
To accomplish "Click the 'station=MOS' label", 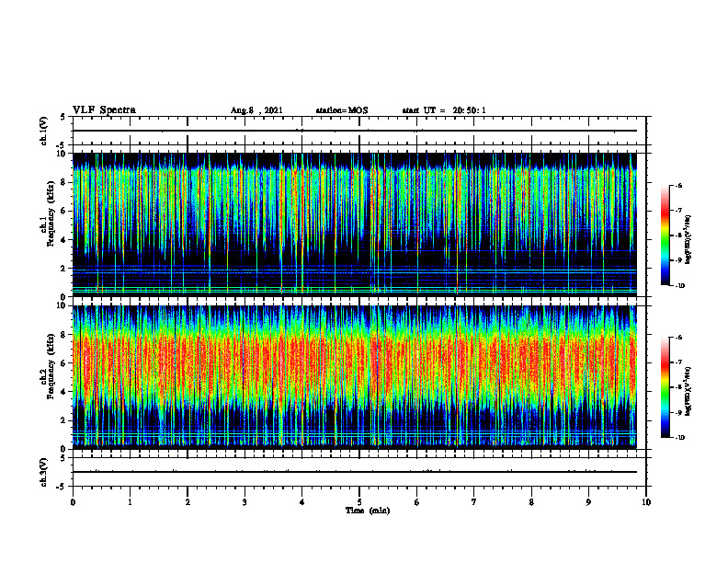I will pos(342,110).
